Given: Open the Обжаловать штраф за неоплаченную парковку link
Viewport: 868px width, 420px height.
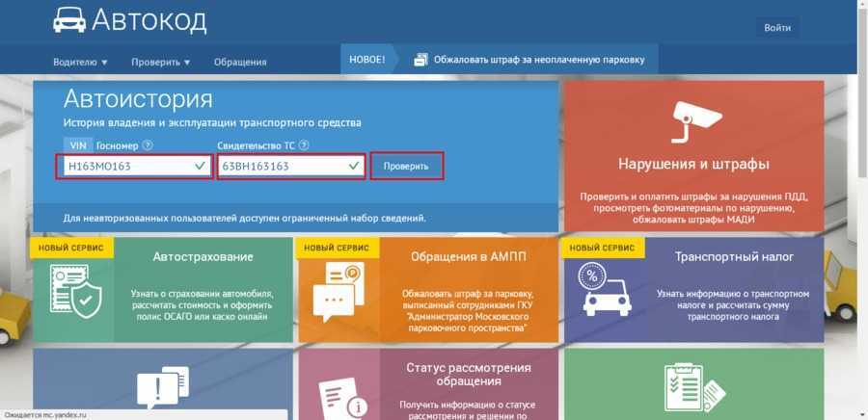Looking at the screenshot, I should point(537,60).
